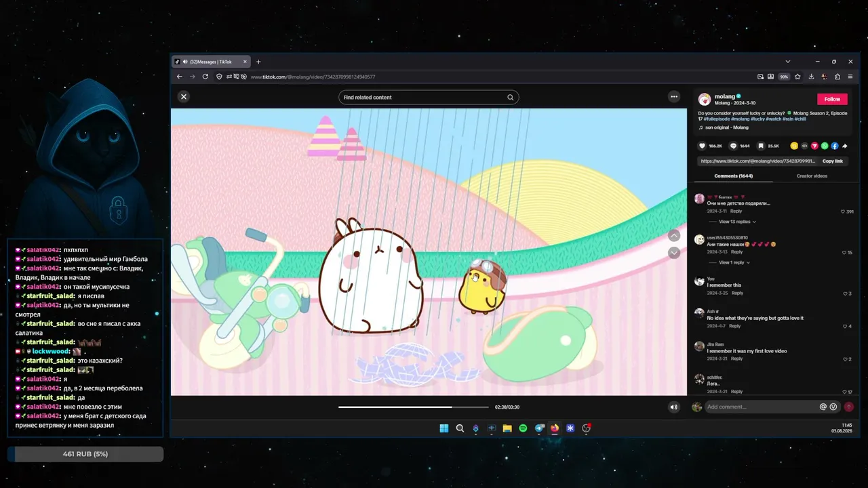Open the browser downloads panel
The height and width of the screenshot is (488, 868).
(811, 77)
